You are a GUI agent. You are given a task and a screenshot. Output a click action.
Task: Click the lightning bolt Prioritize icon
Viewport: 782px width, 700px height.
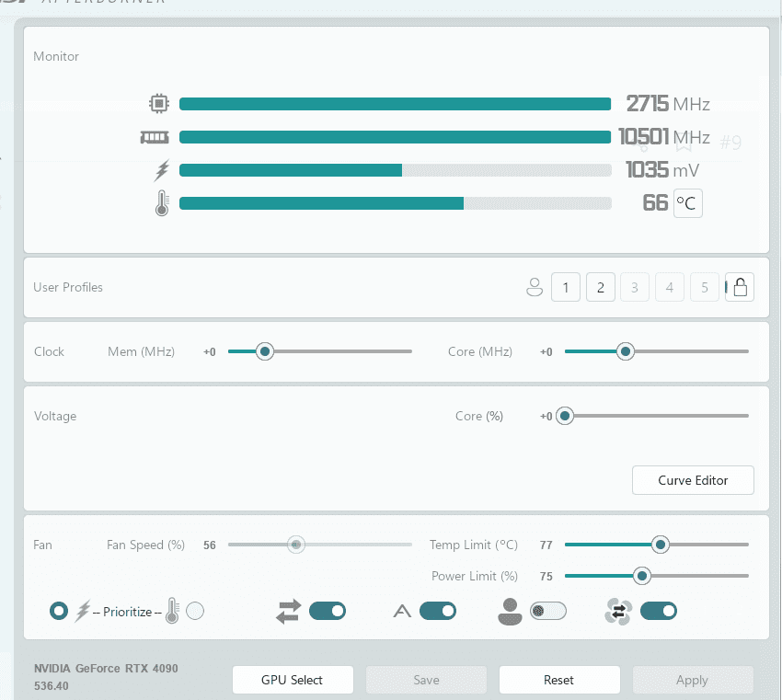pos(82,611)
